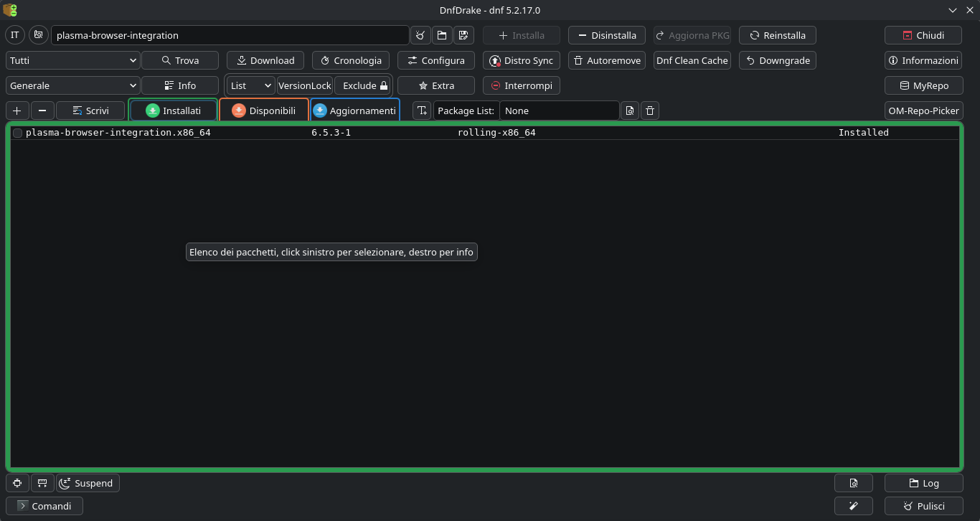Show the Aggiornamenti package list
Viewport: 980px width, 521px height.
(x=354, y=111)
